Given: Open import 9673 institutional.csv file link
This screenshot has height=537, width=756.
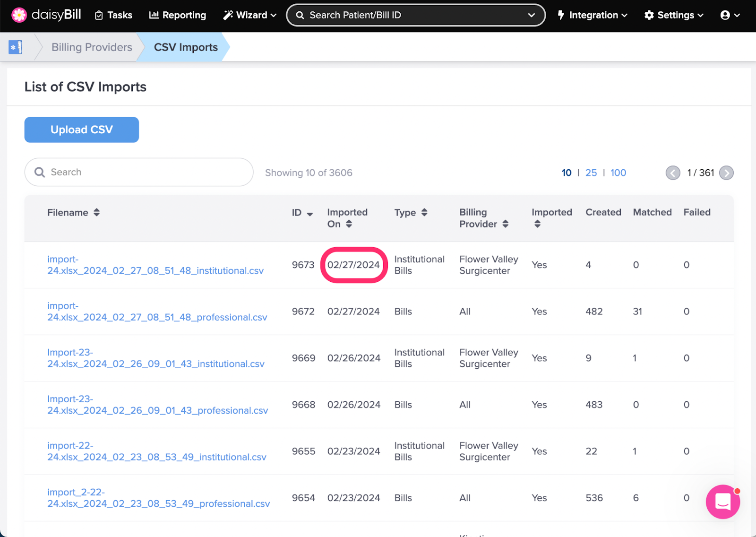Looking at the screenshot, I should click(x=155, y=265).
